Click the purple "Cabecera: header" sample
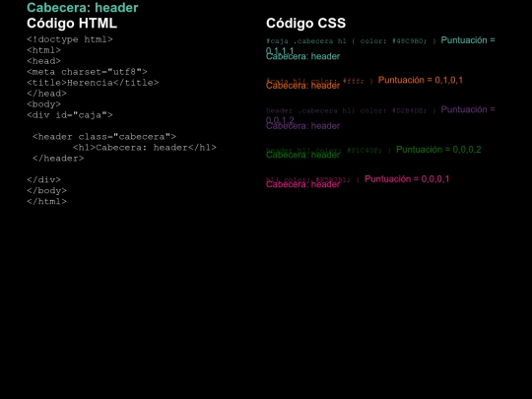 pyautogui.click(x=302, y=126)
